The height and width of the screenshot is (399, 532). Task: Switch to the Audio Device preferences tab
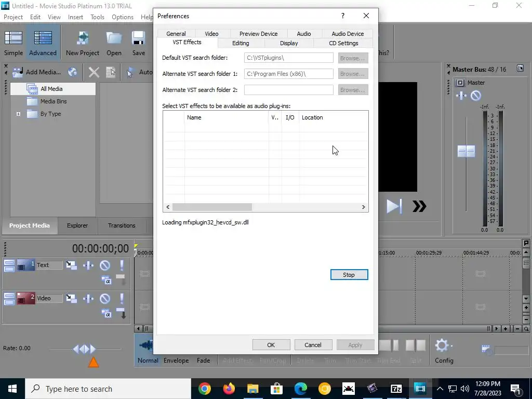(348, 34)
